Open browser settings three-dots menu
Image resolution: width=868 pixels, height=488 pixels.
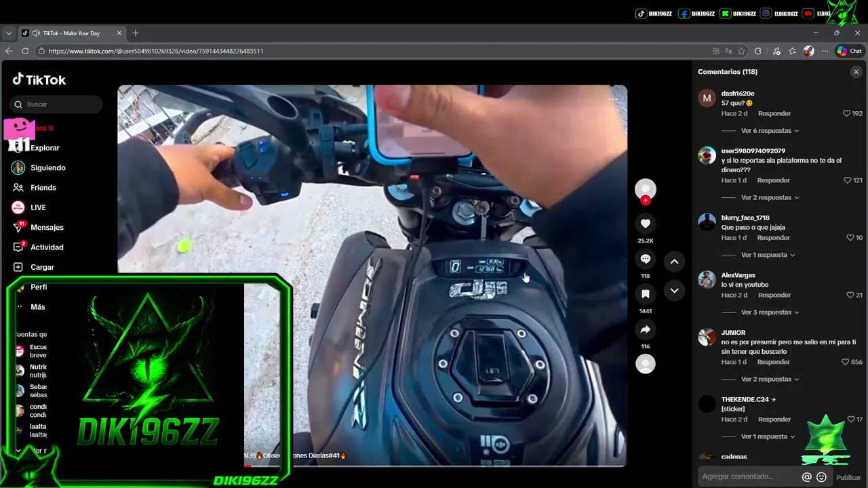coord(825,51)
